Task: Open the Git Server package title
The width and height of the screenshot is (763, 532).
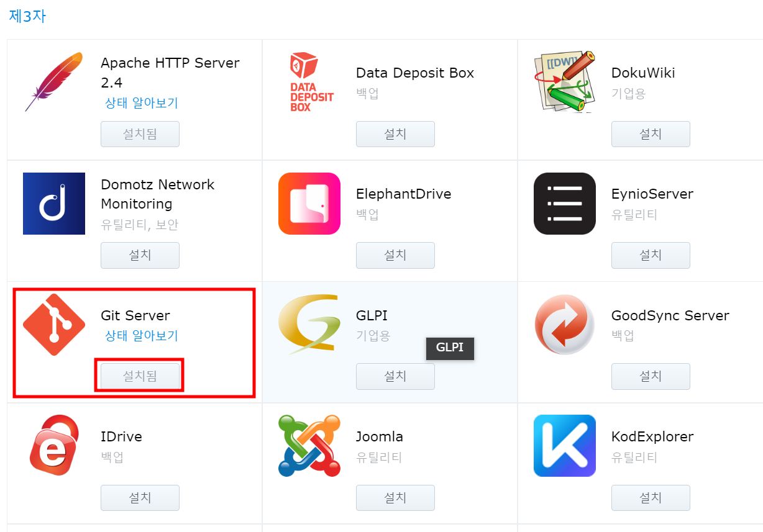Action: coord(135,315)
